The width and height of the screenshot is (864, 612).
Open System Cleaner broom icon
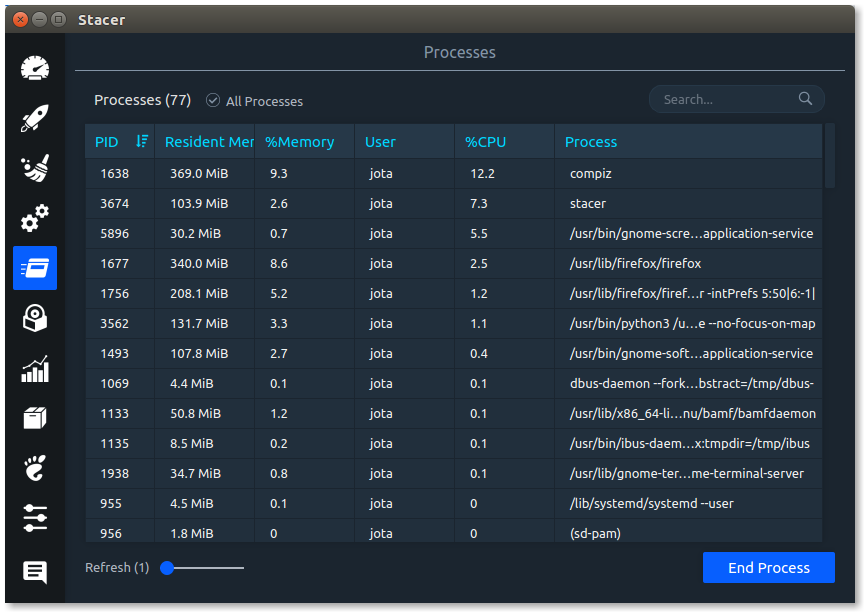(x=35, y=168)
